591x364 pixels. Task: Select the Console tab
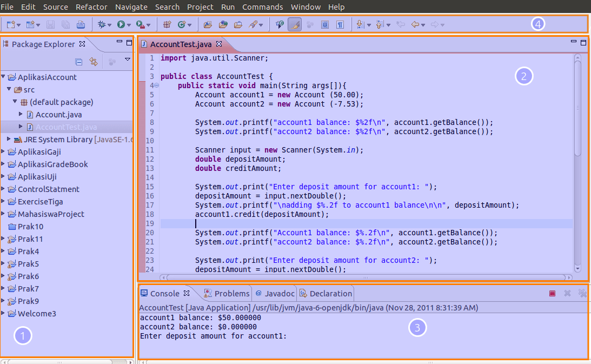tap(165, 294)
